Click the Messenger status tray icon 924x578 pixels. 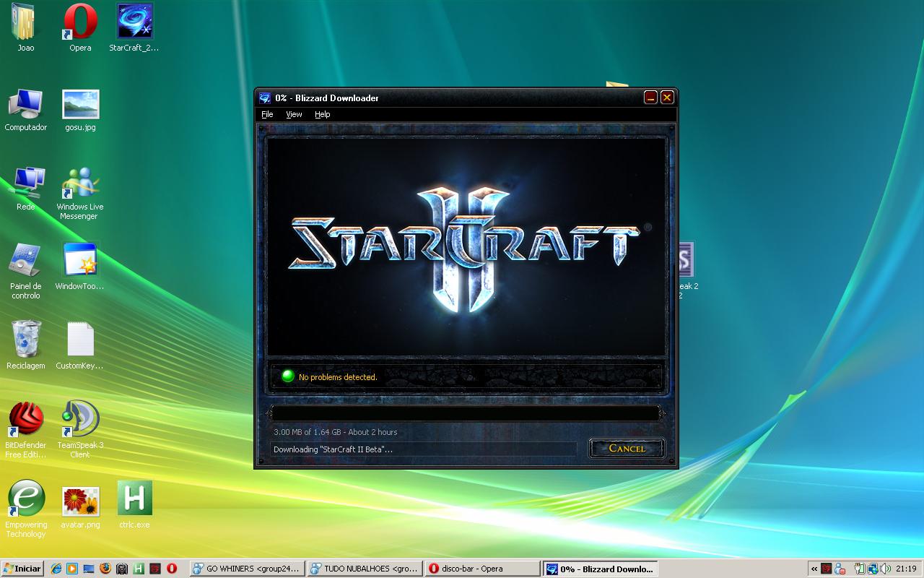coord(840,569)
